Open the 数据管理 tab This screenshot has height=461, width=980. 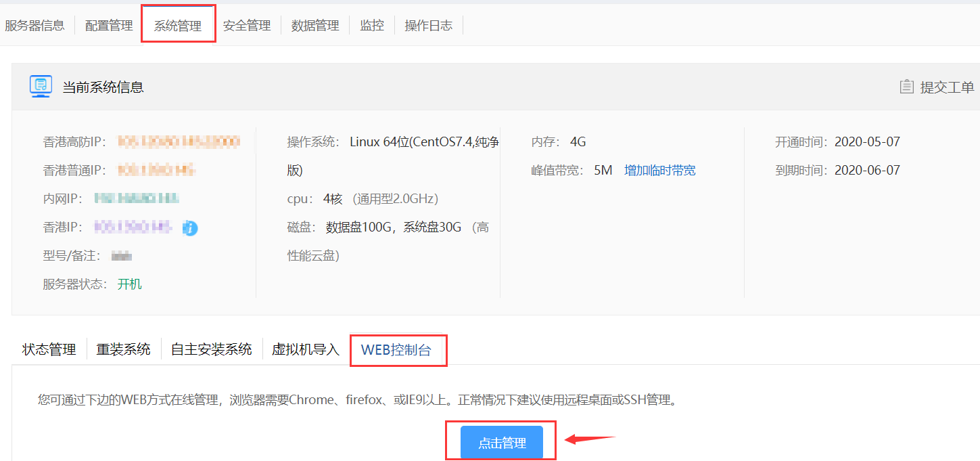(x=315, y=26)
